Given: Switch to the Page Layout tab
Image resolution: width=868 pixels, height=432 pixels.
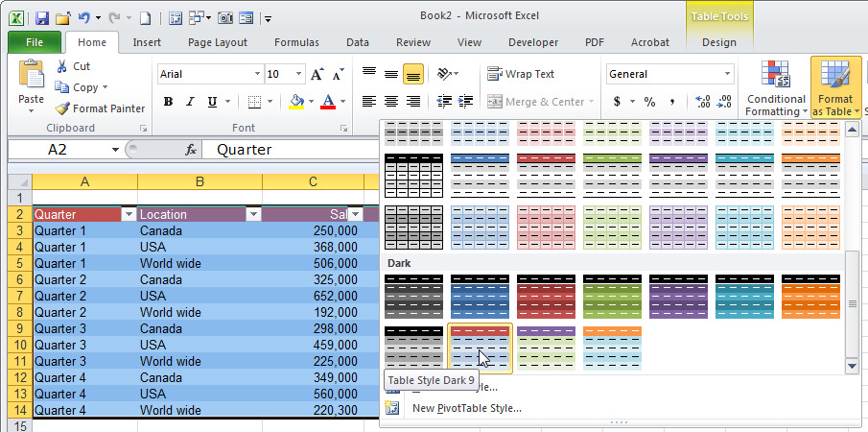Looking at the screenshot, I should click(x=218, y=42).
